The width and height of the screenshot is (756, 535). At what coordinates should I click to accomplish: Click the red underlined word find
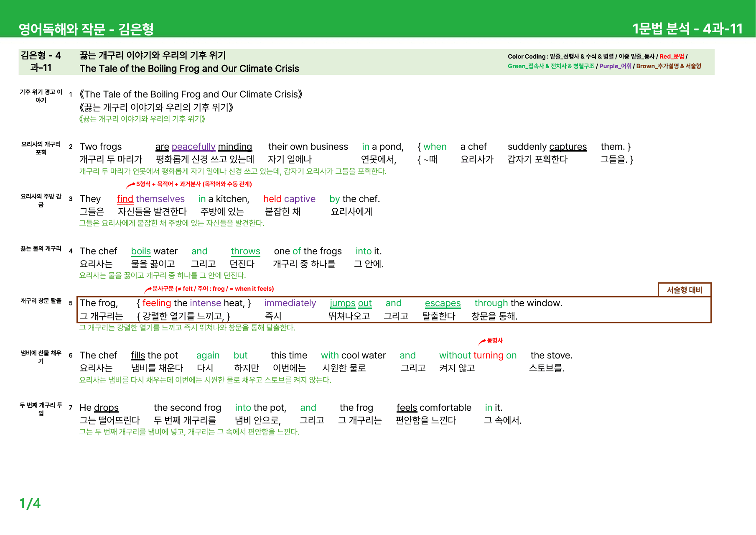125,199
